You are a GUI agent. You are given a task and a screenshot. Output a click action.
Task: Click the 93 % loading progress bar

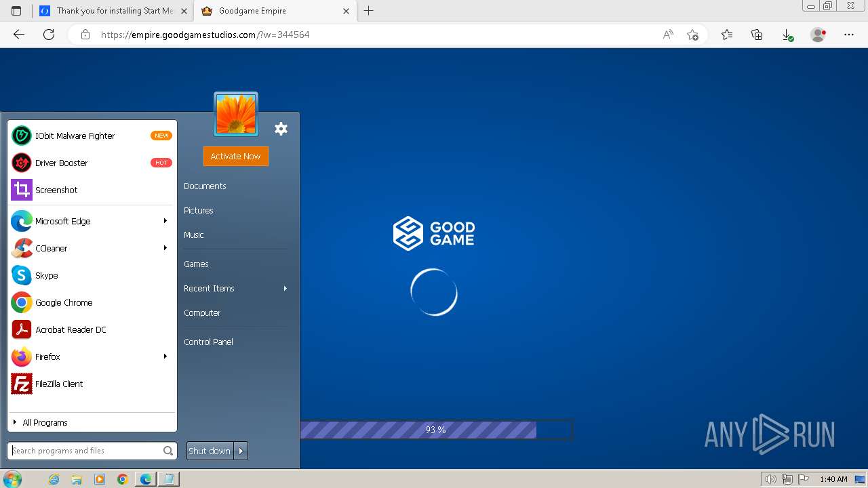pos(436,430)
